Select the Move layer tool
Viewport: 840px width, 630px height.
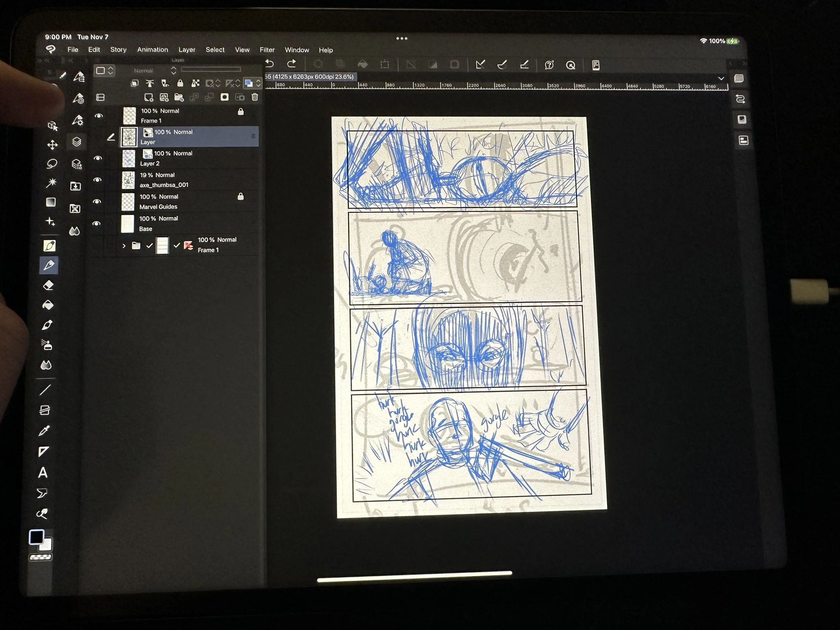52,145
